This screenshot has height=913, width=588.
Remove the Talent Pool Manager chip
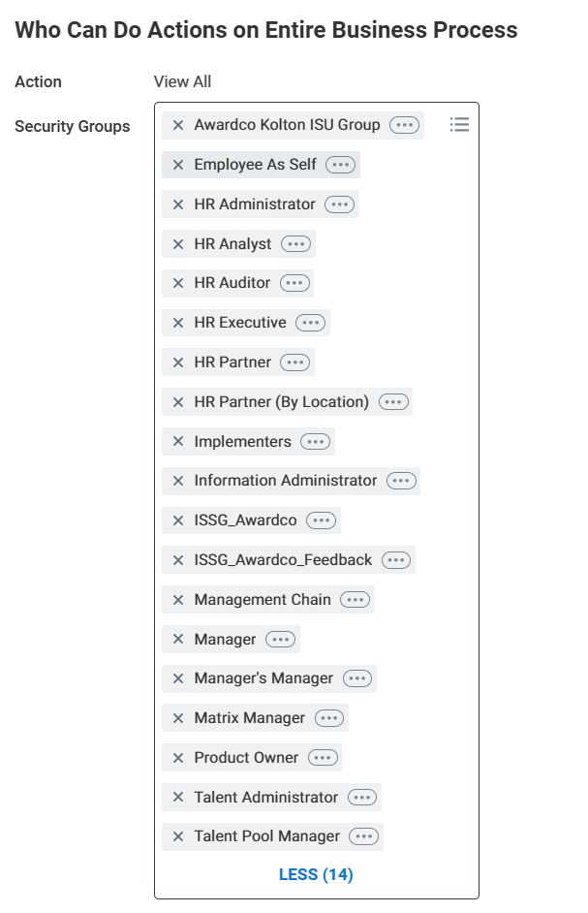178,836
